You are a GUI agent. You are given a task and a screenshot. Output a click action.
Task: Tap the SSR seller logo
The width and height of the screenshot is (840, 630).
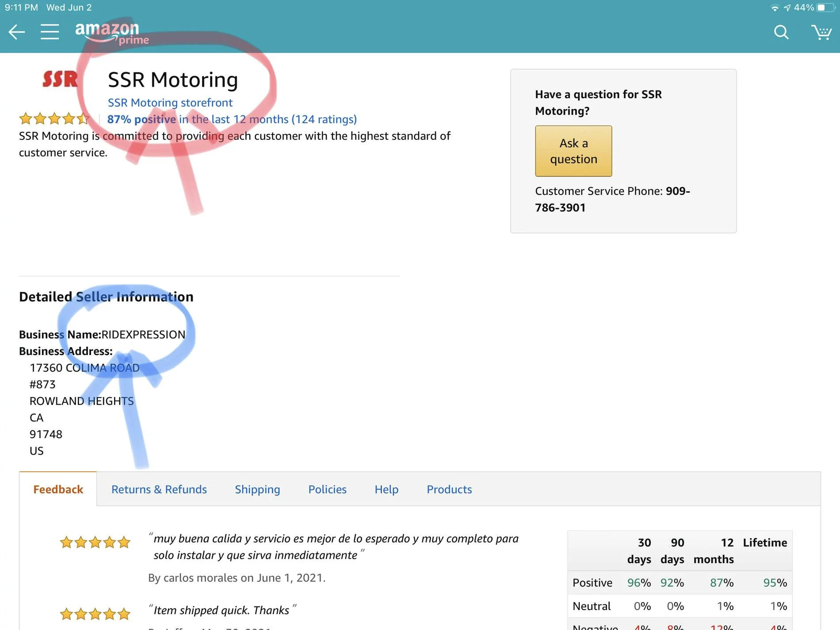[60, 79]
